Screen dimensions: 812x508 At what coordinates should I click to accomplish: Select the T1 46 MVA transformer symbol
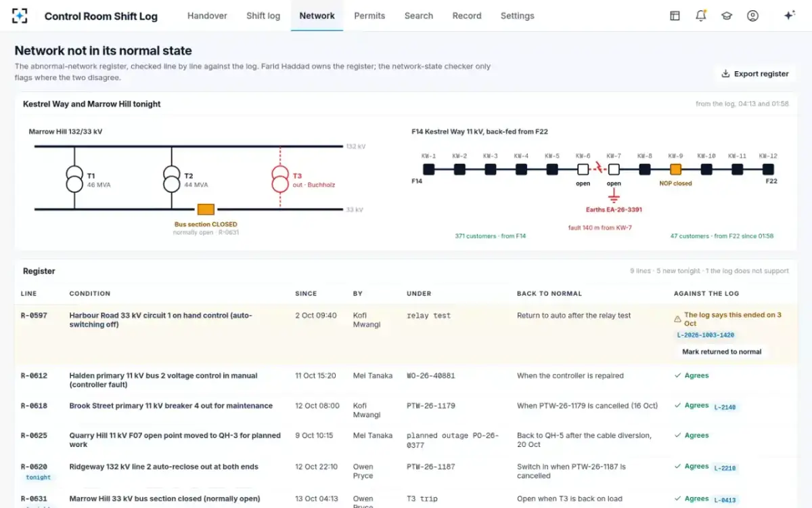[74, 179]
